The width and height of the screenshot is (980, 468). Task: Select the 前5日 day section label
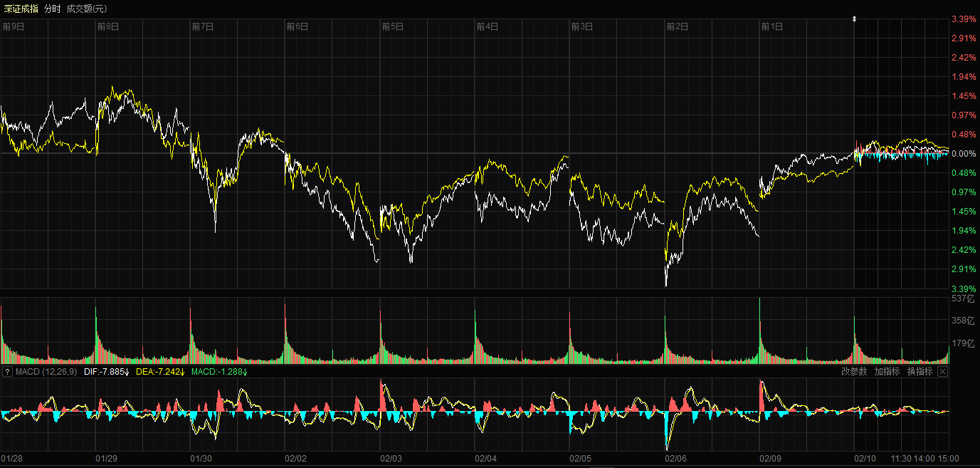click(x=393, y=27)
